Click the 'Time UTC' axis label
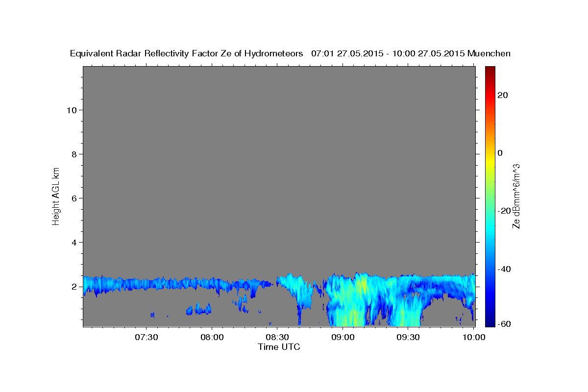 (x=279, y=347)
